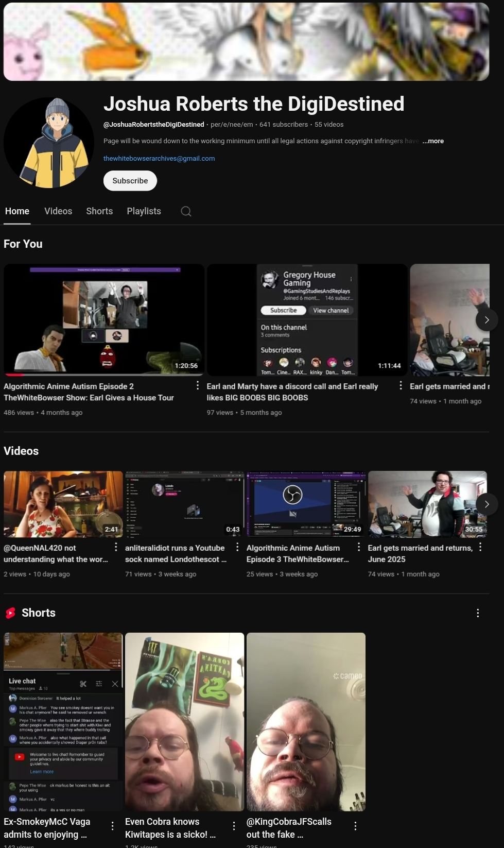
Task: Open title Algorithmic Anime Autism Episode 3
Action: click(x=298, y=554)
